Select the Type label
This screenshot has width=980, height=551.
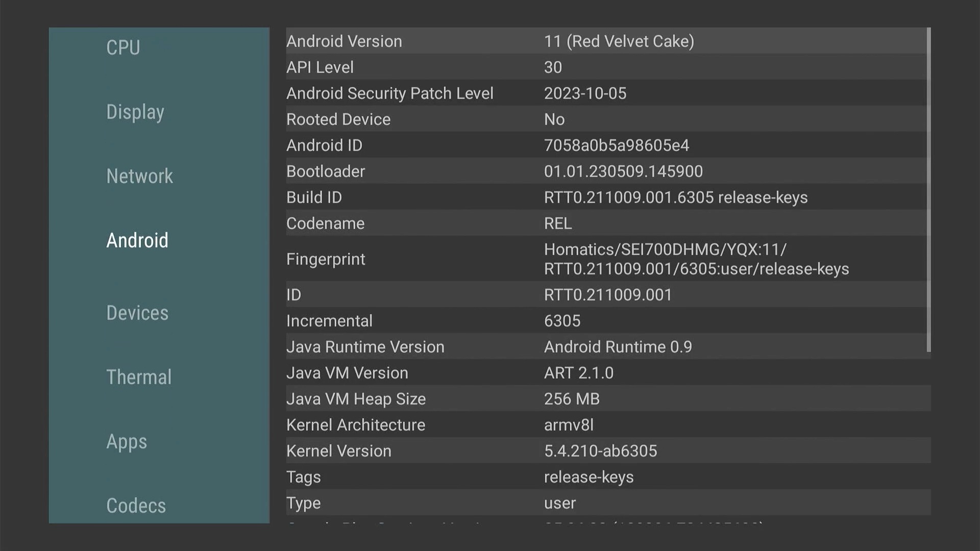tap(304, 503)
